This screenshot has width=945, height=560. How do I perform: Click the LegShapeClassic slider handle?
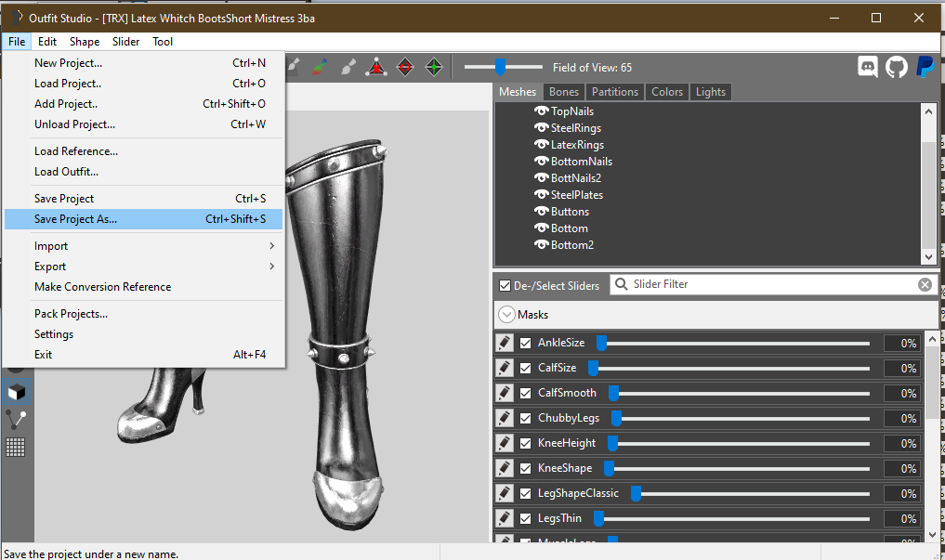tap(636, 494)
